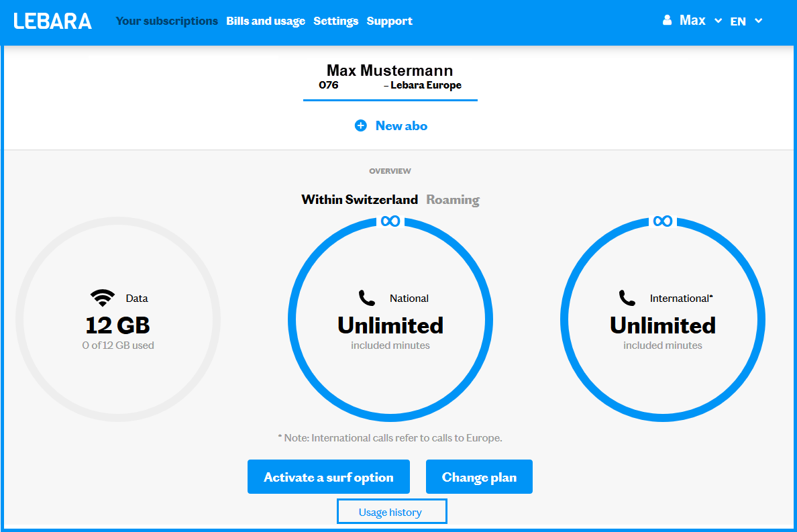The width and height of the screenshot is (797, 532).
Task: Click the LEBARA logo
Action: point(53,21)
